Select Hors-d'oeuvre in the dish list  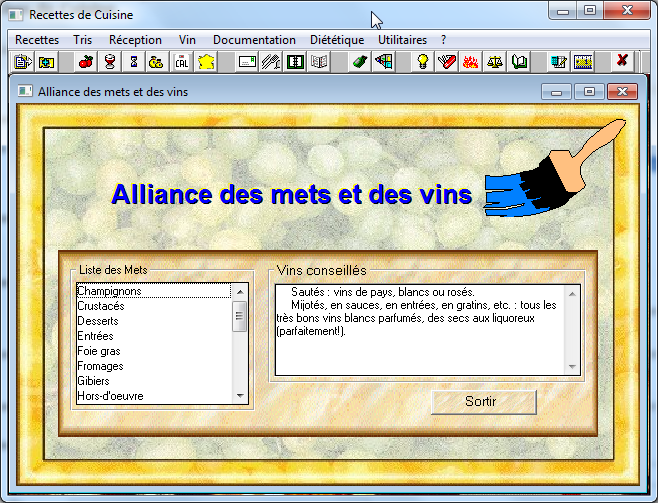[x=154, y=396]
